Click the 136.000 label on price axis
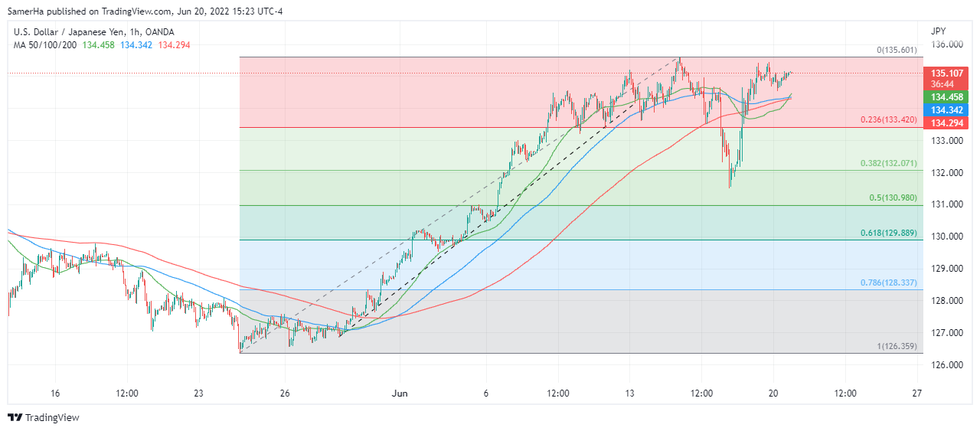Image resolution: width=980 pixels, height=431 pixels. 946,44
